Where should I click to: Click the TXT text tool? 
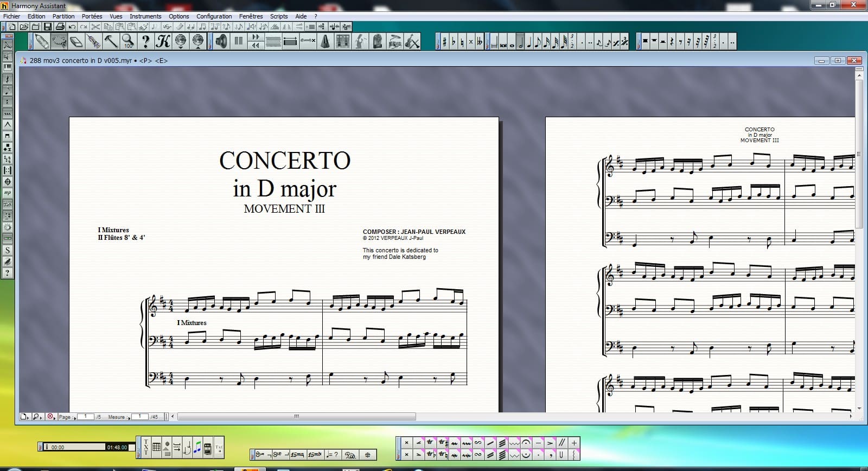(146, 447)
